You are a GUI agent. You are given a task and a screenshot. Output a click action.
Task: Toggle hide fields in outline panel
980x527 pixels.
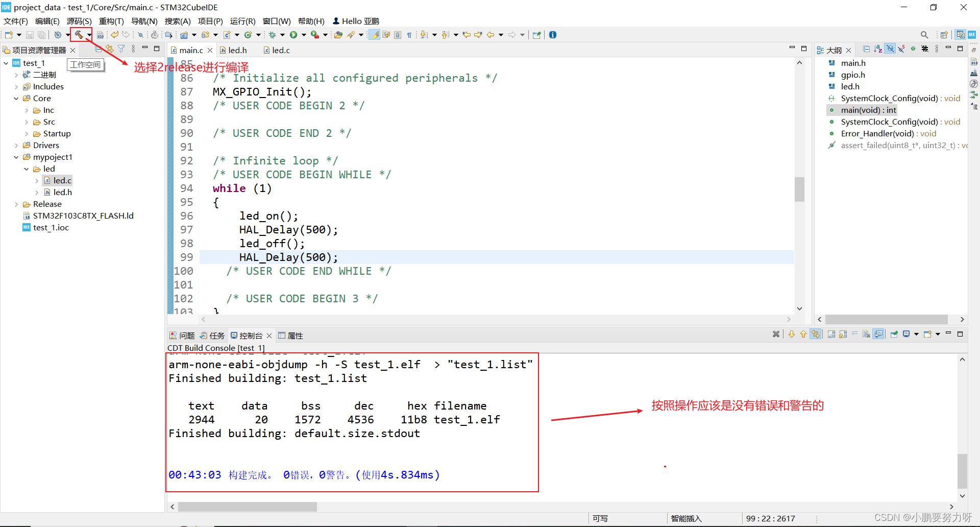click(x=890, y=49)
